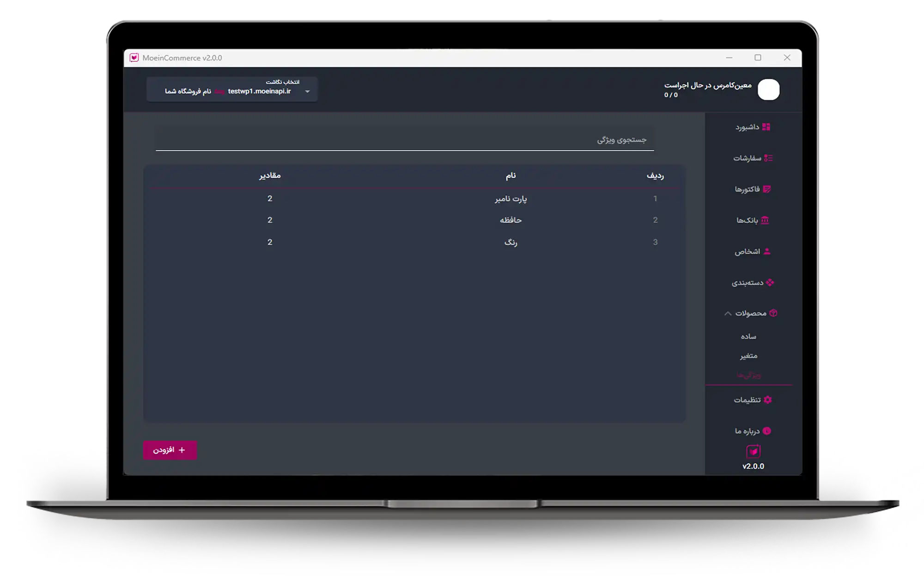Screen dimensions: 924x576
Task: Focus the attribute search field
Action: [404, 139]
